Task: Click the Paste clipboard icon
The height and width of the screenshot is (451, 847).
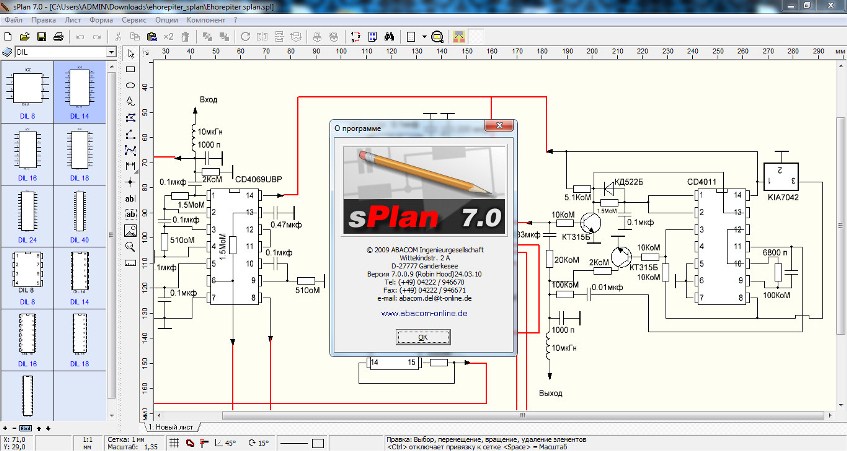Action: click(x=152, y=37)
